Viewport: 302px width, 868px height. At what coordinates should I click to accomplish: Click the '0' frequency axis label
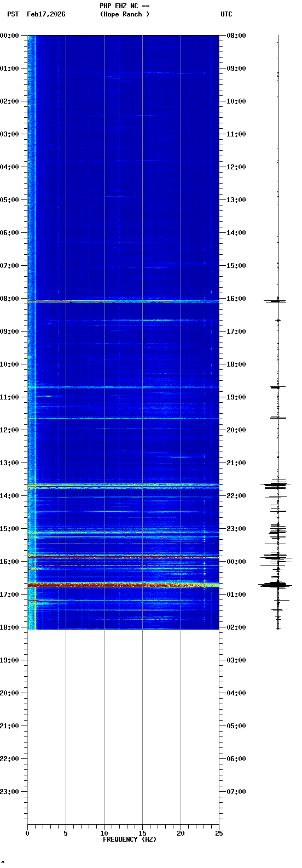click(x=27, y=833)
